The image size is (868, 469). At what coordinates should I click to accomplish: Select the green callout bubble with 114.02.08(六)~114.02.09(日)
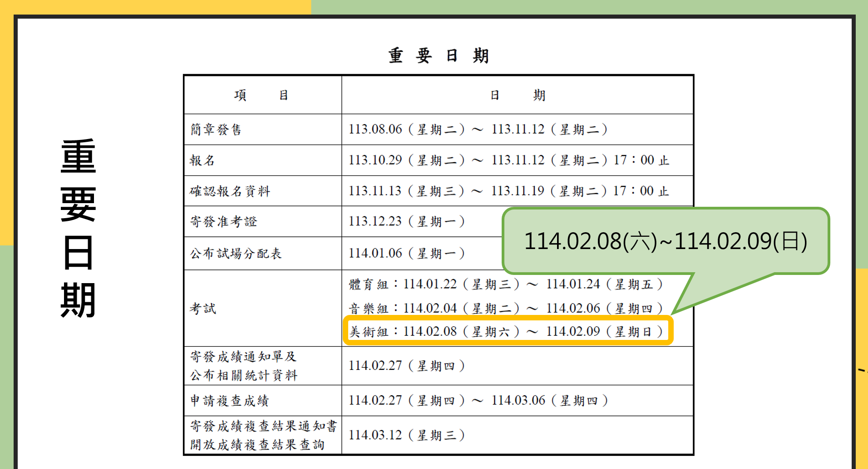click(665, 241)
